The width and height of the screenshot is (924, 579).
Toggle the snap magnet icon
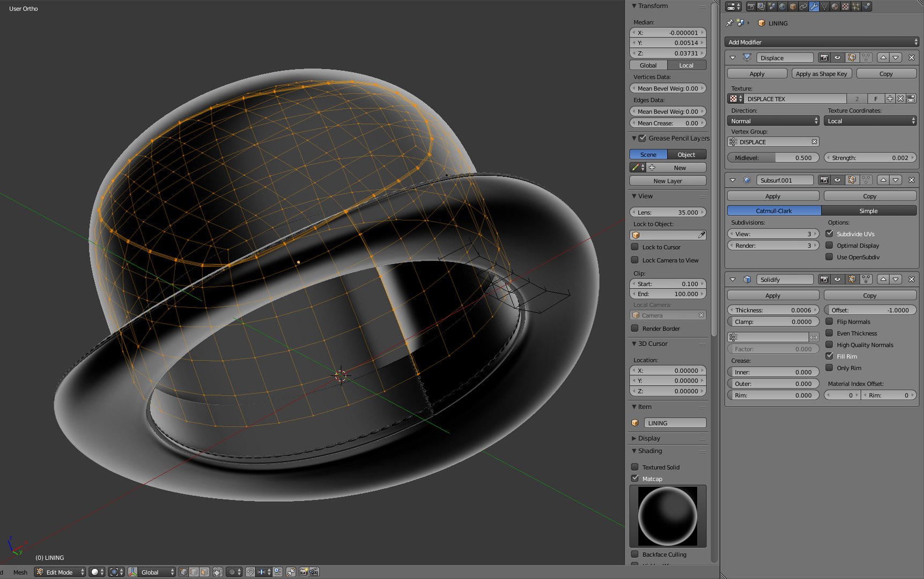[250, 572]
